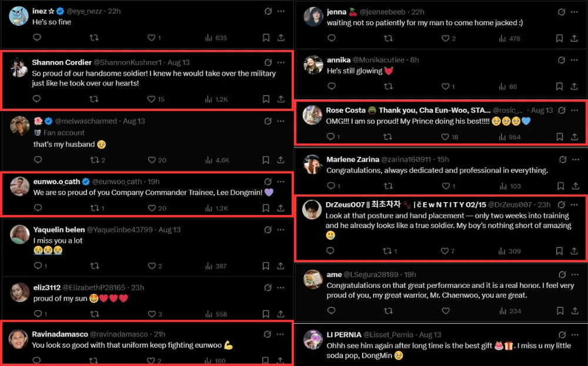Open more options menu on LI PERNIA's tweet
The image size is (588, 366).
pos(575,334)
